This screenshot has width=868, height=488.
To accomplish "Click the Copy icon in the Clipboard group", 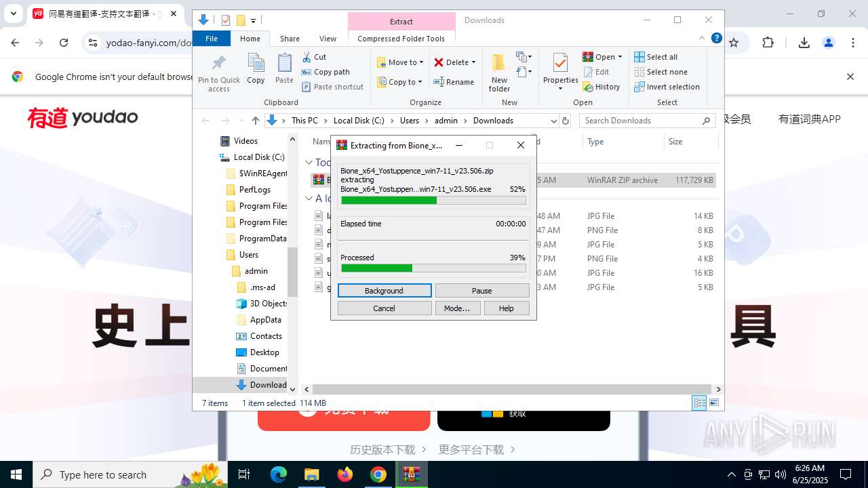I will tap(256, 64).
